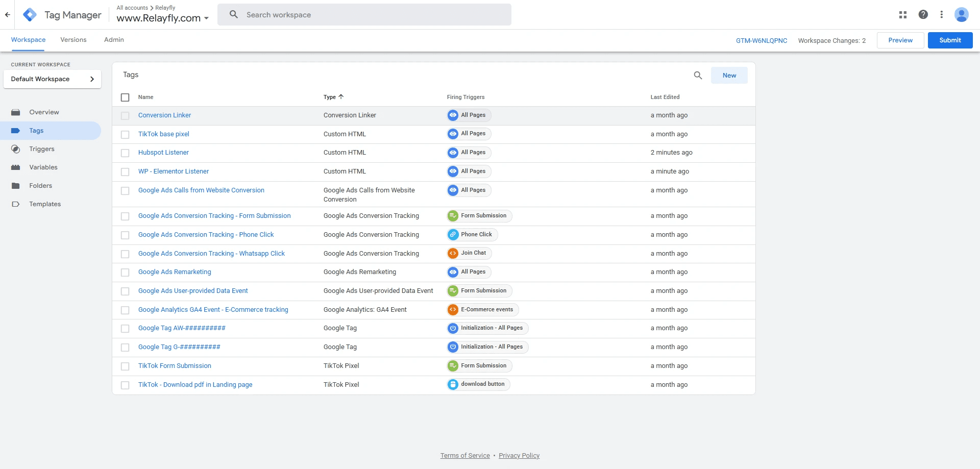
Task: Click the Firing Triggers column header
Action: pyautogui.click(x=465, y=97)
